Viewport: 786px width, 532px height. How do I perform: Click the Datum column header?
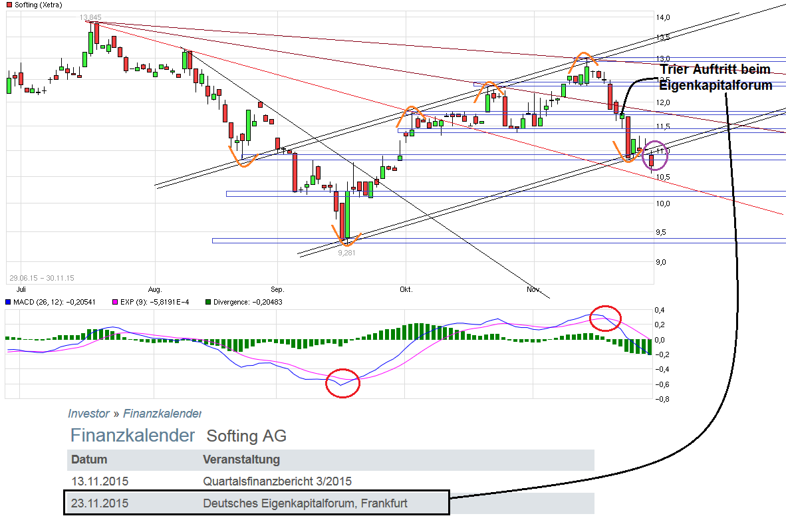[89, 460]
